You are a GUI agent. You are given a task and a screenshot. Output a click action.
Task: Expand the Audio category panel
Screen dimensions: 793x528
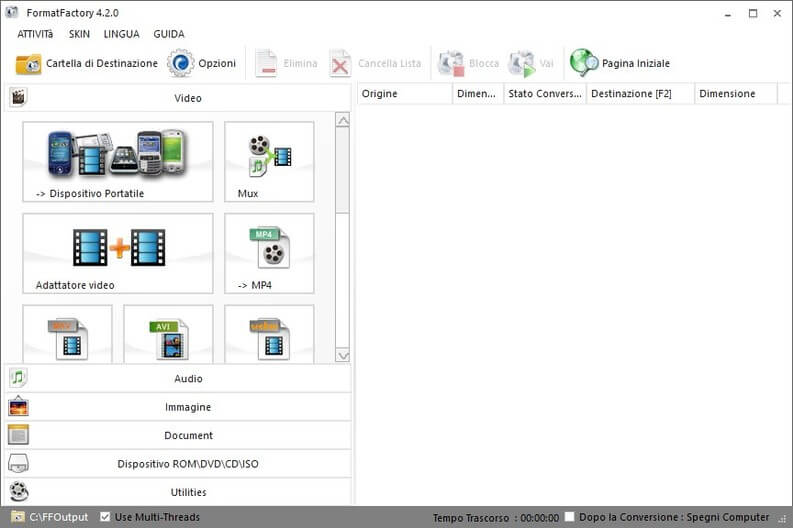(x=178, y=378)
